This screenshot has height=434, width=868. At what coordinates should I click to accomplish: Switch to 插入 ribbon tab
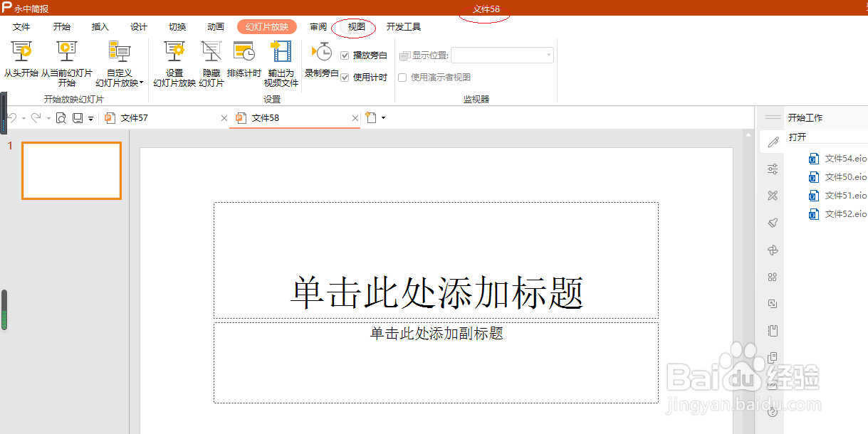pyautogui.click(x=100, y=27)
